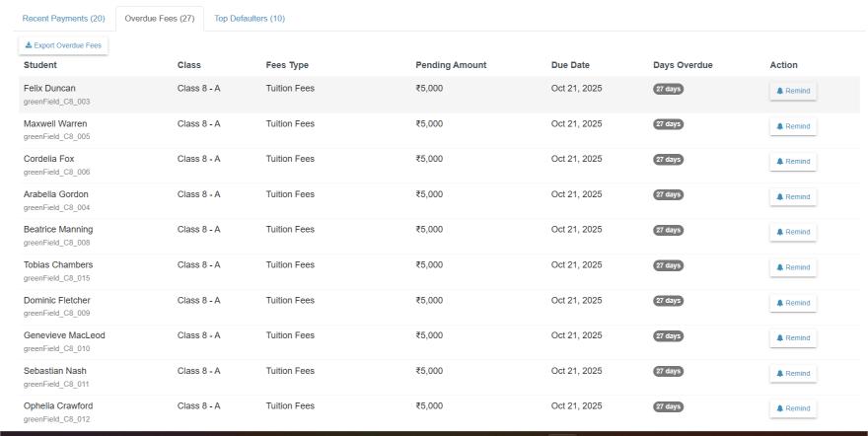Click 27 days badge in Dominic Fletcher row
The height and width of the screenshot is (436, 868).
(x=668, y=301)
